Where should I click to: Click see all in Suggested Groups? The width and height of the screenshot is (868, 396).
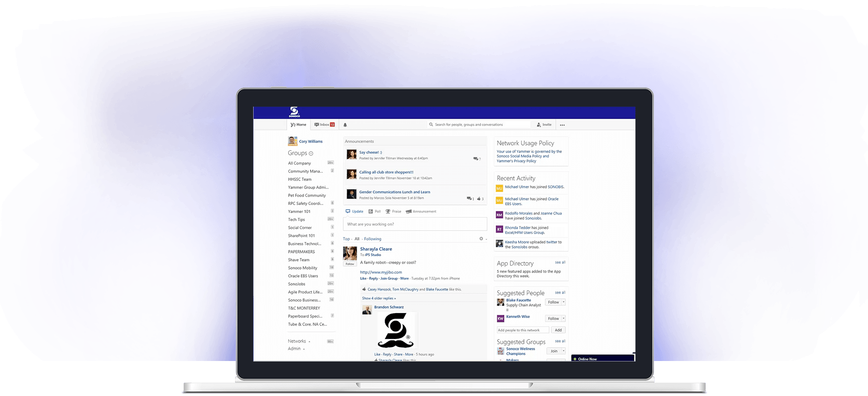(x=560, y=341)
